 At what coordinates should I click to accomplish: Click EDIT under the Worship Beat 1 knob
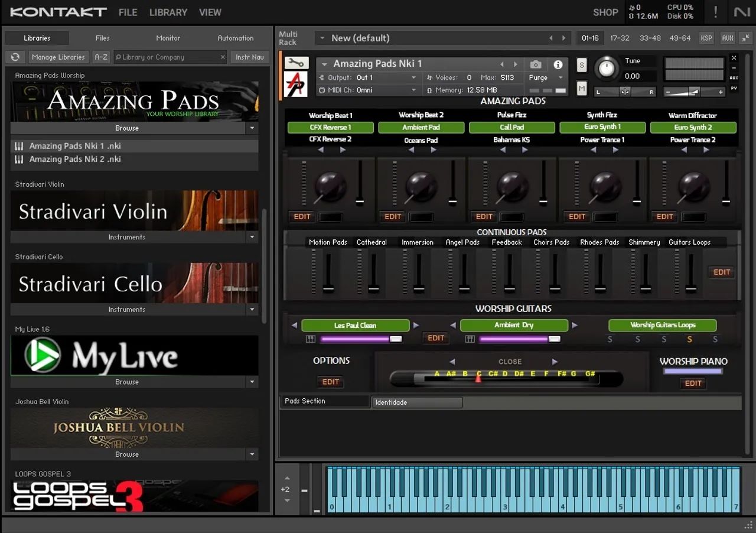coord(302,217)
